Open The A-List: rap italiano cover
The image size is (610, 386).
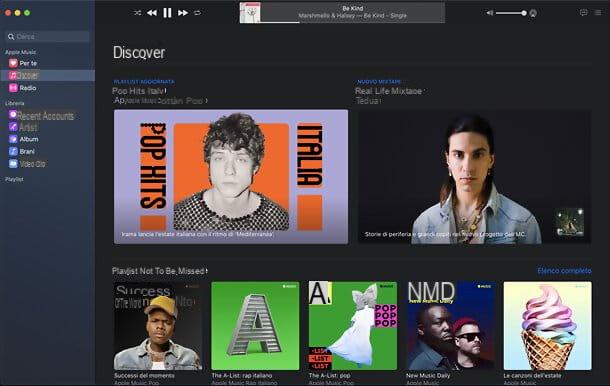point(256,326)
